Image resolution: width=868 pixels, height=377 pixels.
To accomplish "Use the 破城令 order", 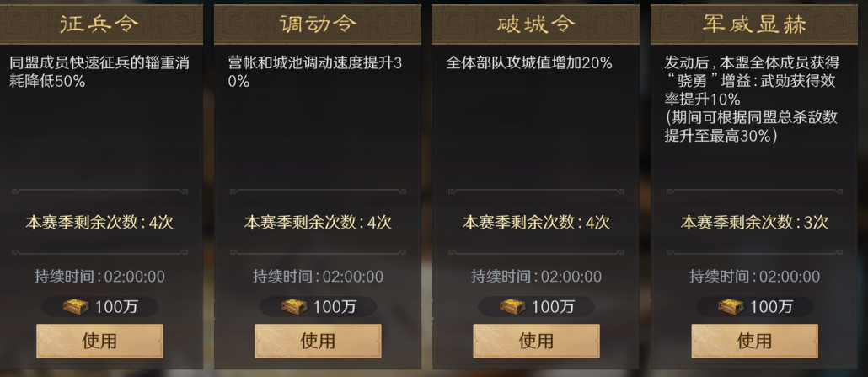I will (x=536, y=341).
